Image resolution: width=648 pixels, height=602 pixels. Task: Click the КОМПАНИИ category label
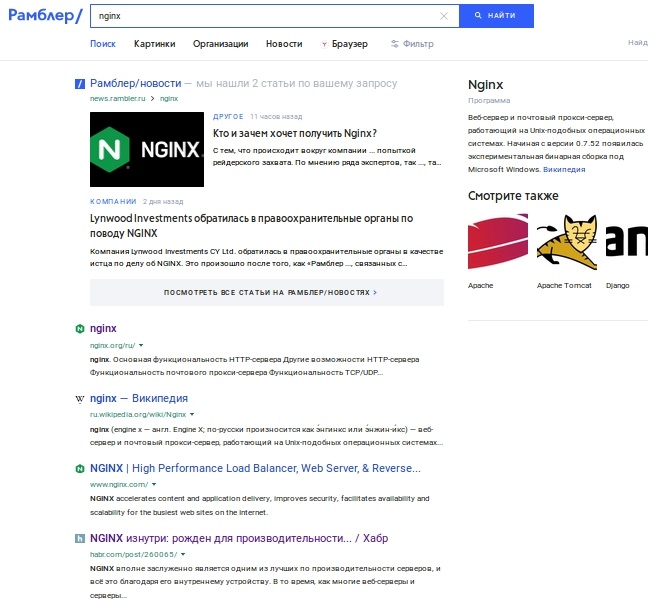click(x=113, y=202)
